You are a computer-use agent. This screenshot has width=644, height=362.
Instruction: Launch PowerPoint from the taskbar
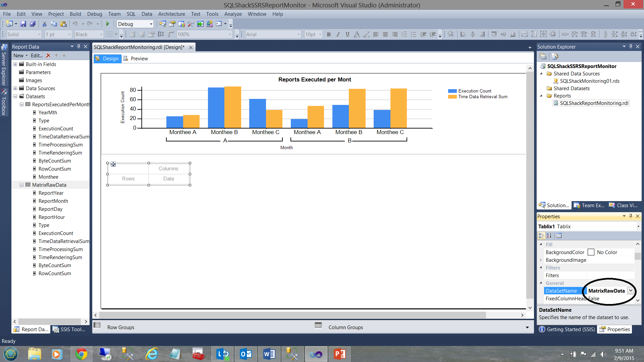[339, 354]
